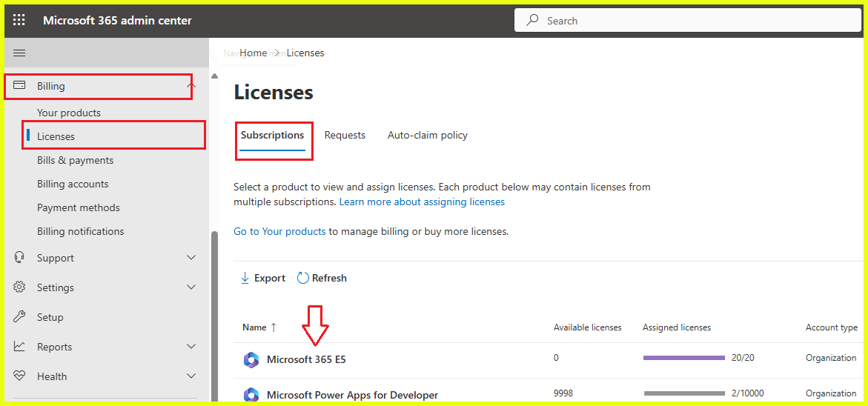868x406 pixels.
Task: Expand the Reports section chevron
Action: pos(191,347)
